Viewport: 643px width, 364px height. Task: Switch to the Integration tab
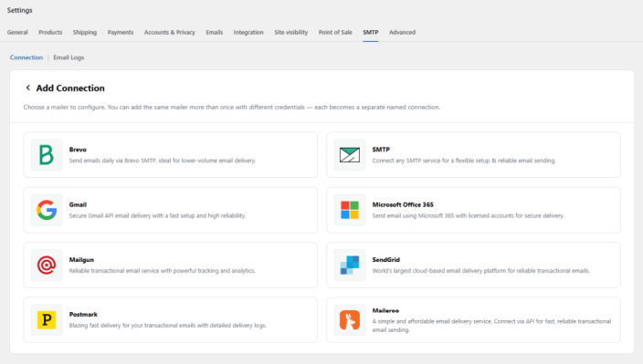point(248,32)
